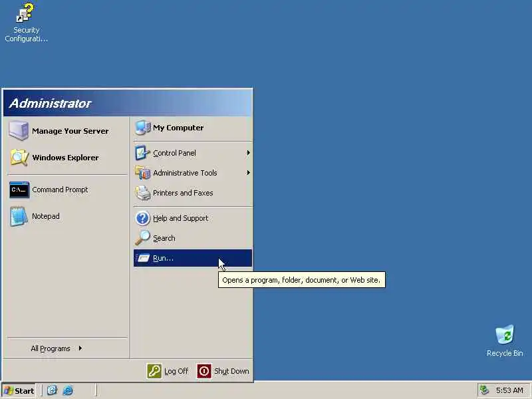Launch Internet Explorer from quick launch

point(68,390)
